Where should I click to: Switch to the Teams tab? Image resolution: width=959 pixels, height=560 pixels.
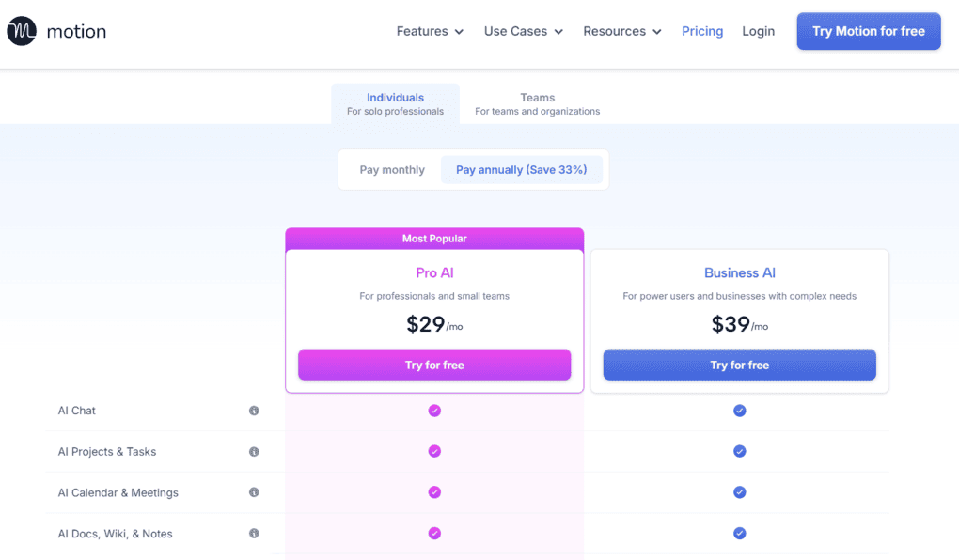(537, 103)
